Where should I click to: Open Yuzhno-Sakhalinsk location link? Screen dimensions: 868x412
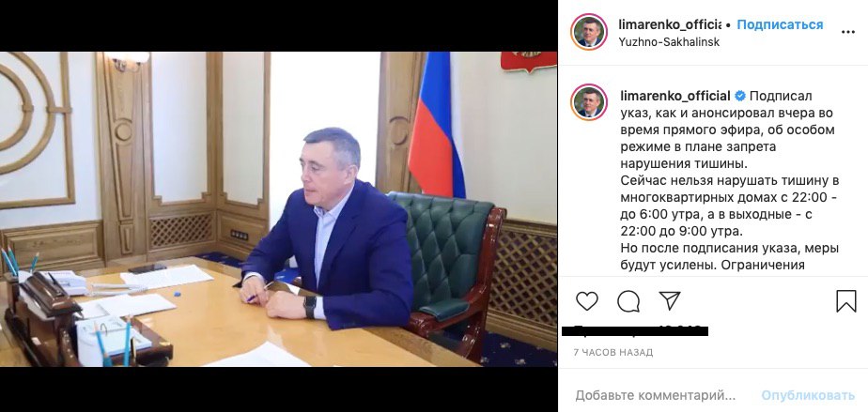tap(669, 42)
